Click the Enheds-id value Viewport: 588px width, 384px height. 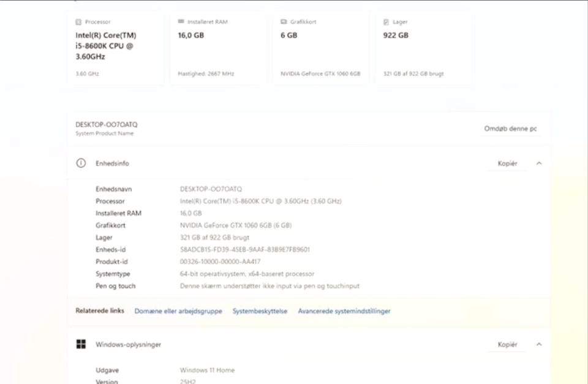pos(245,250)
